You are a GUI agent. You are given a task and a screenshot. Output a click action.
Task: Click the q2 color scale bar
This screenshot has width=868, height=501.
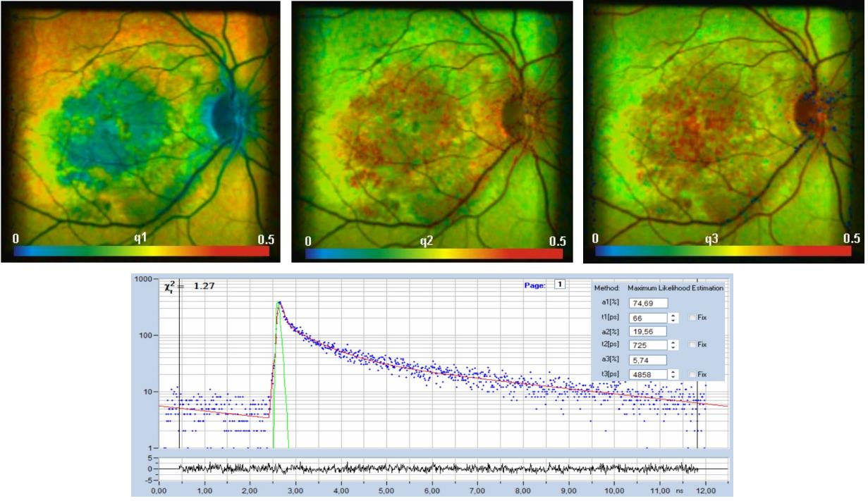[434, 254]
